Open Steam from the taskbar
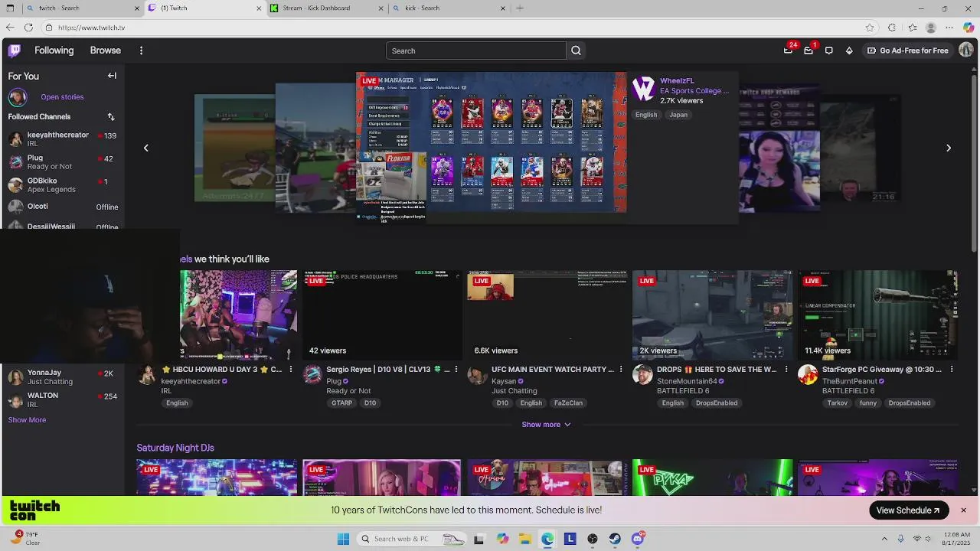Image resolution: width=980 pixels, height=551 pixels. 615,539
